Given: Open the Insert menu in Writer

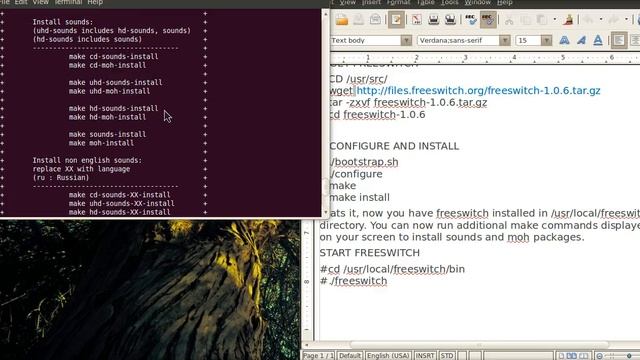Looking at the screenshot, I should (371, 2).
